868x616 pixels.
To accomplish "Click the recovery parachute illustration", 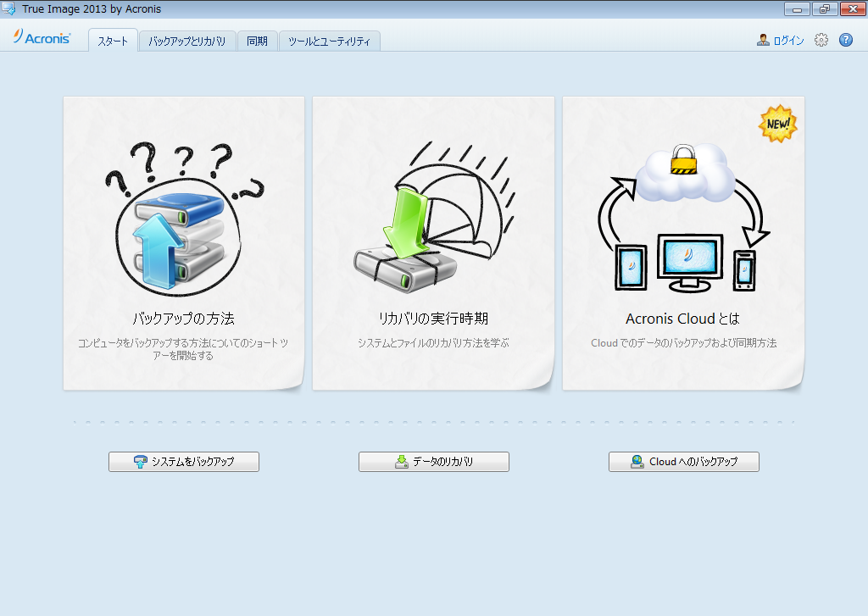I will pos(434,216).
